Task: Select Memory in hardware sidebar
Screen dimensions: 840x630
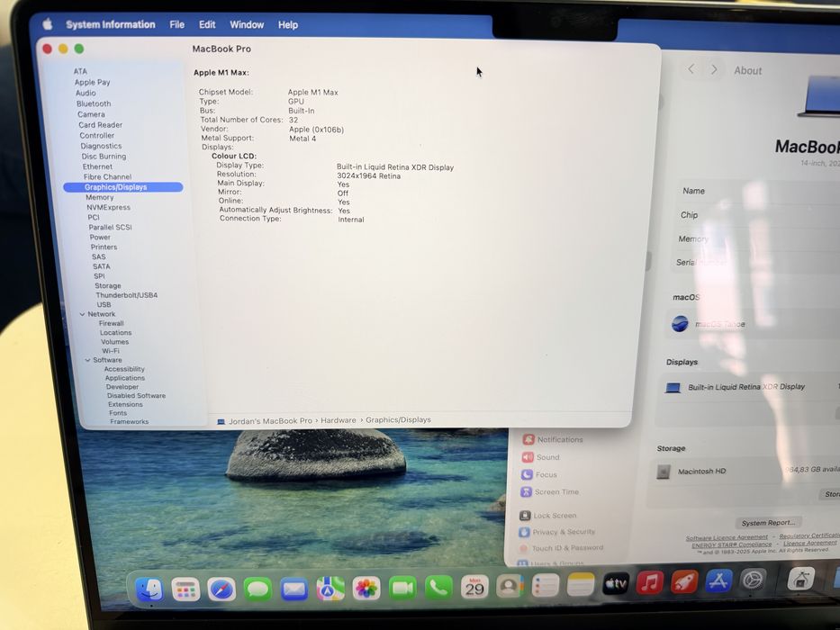Action: [100, 197]
